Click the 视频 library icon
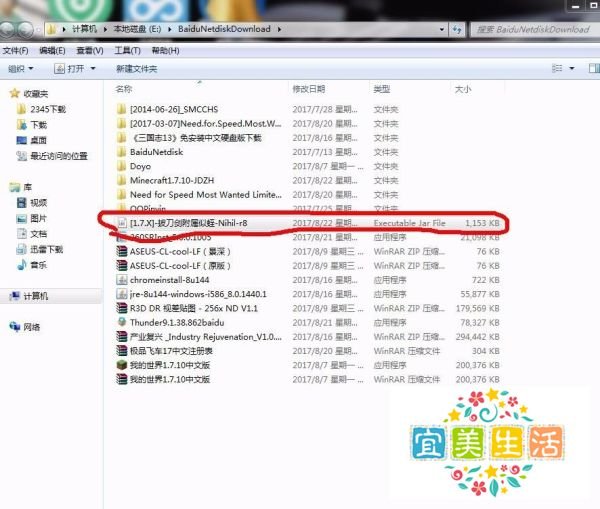 tap(21, 203)
